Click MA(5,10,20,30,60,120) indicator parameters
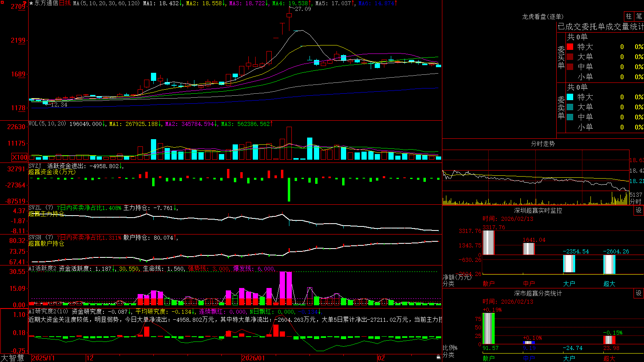 [x=106, y=3]
